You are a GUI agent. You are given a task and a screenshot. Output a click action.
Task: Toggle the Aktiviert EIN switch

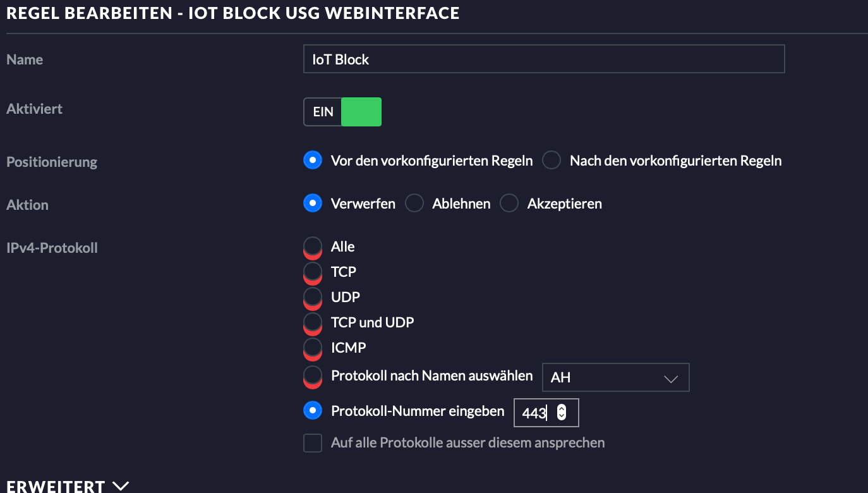(342, 112)
